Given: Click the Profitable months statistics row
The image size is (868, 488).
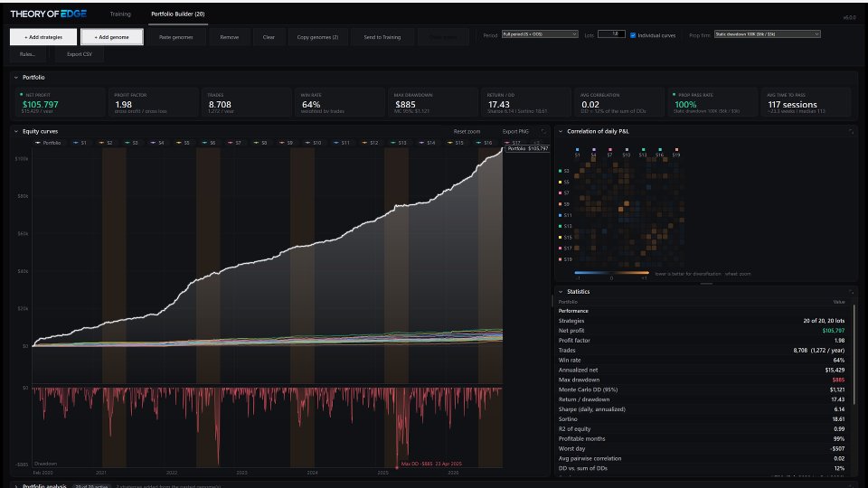Looking at the screenshot, I should [702, 439].
